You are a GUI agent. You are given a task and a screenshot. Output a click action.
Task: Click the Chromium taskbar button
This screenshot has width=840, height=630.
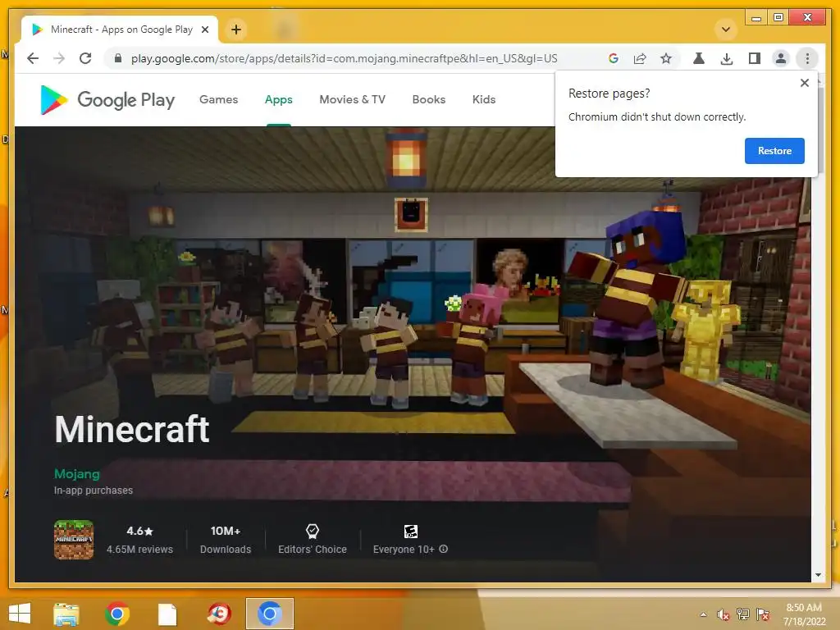tap(269, 614)
